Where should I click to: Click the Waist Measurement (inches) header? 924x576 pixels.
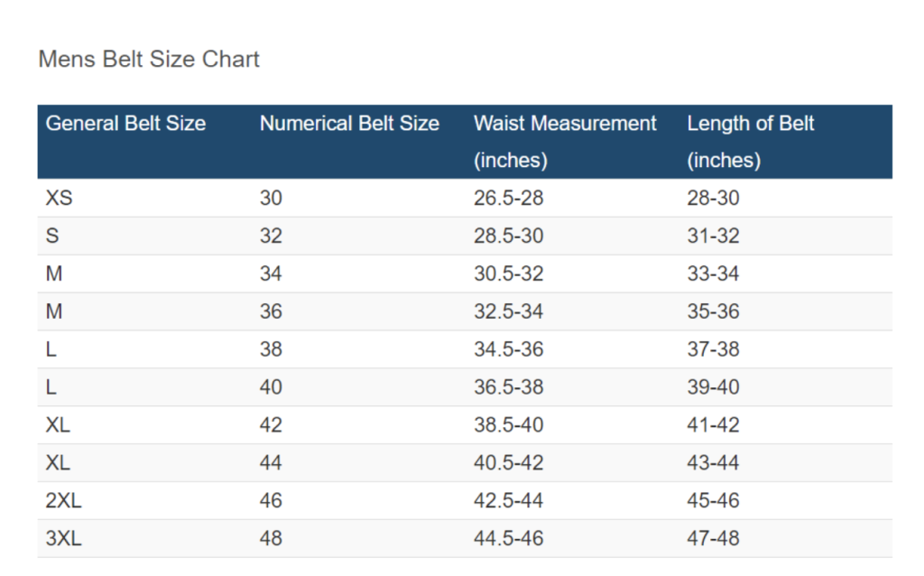click(565, 142)
